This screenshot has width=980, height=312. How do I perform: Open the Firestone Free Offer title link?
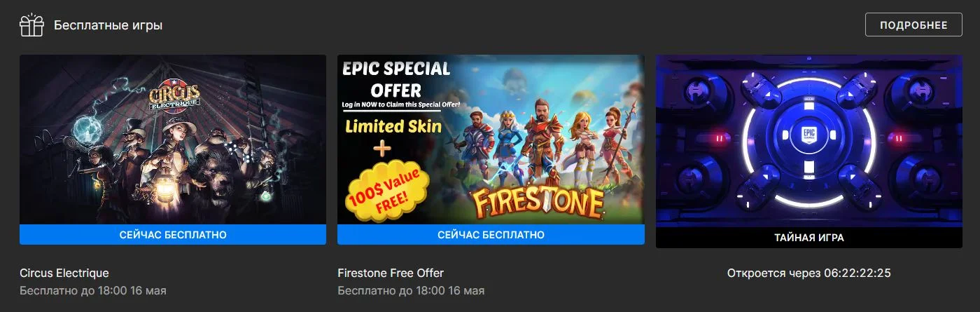(x=391, y=273)
